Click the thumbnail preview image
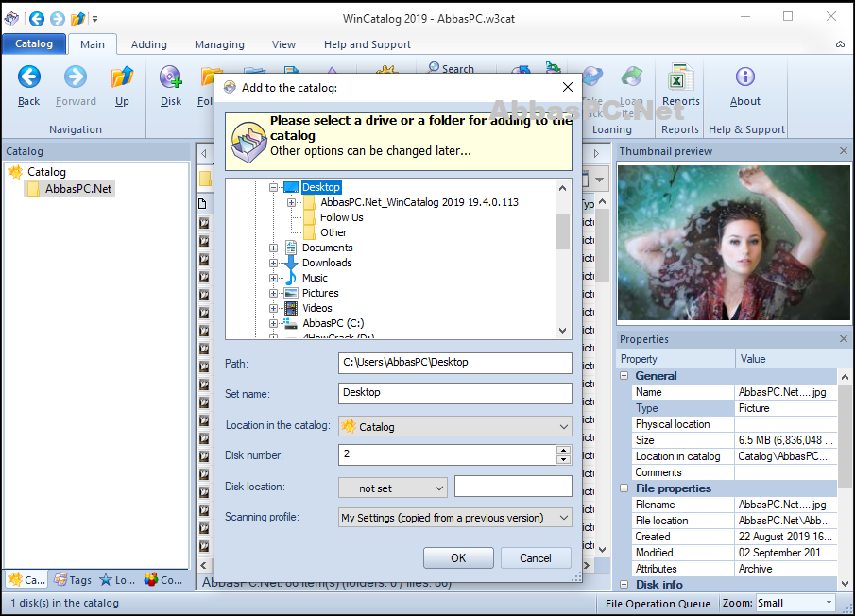Screen dimensions: 855x616 click(x=734, y=243)
